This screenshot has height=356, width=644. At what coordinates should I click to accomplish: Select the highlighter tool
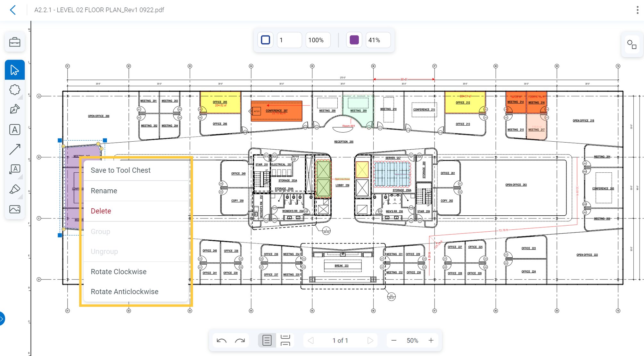tap(14, 189)
